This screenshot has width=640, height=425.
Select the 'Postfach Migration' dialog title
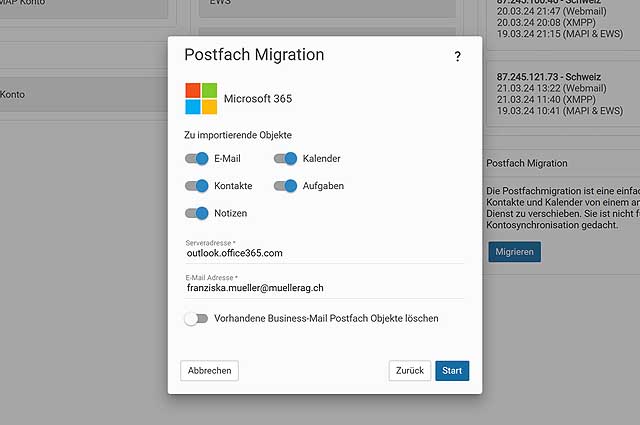click(254, 55)
